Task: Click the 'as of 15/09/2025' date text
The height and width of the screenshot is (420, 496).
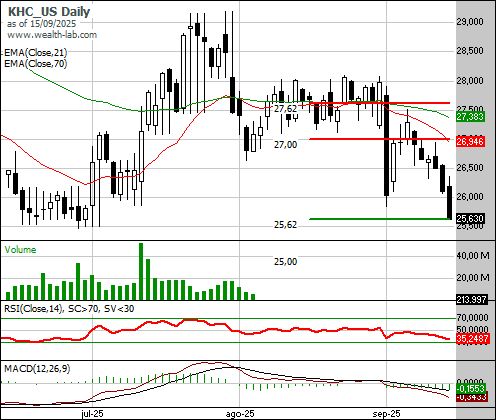Action: [41, 24]
